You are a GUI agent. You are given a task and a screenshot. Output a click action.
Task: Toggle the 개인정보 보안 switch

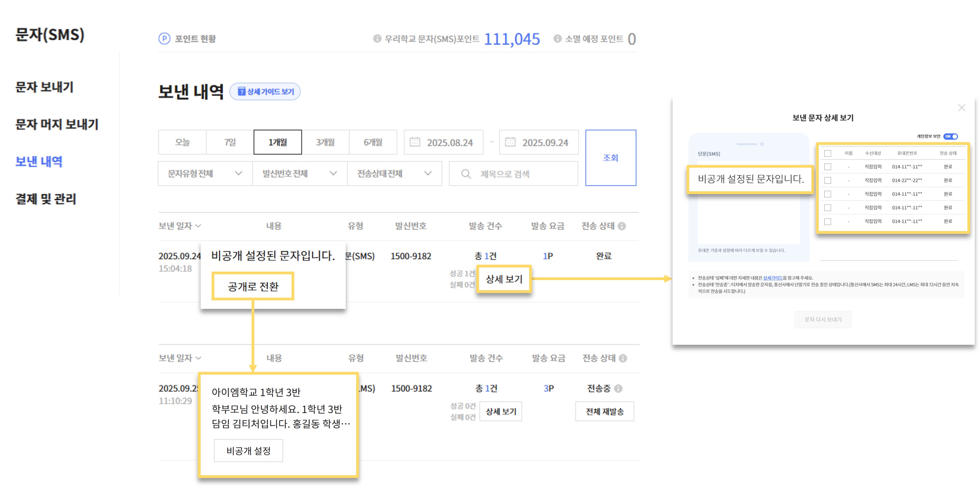[x=950, y=136]
